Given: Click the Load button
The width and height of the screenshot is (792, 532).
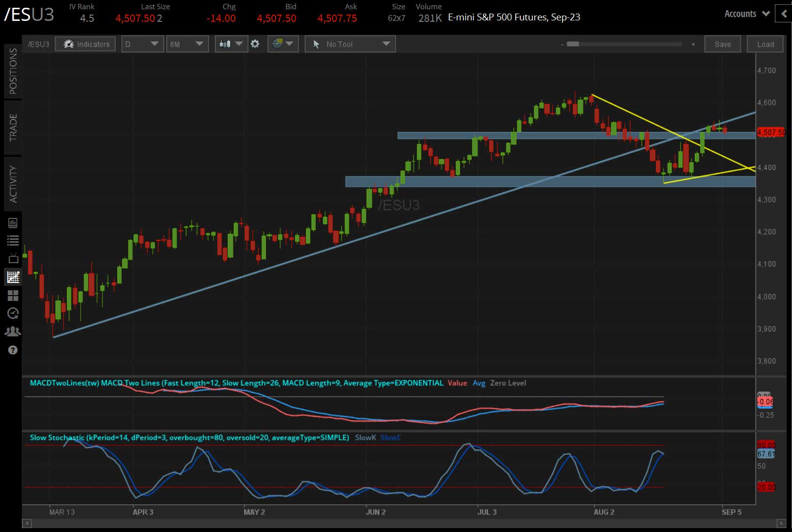Looking at the screenshot, I should tap(765, 44).
